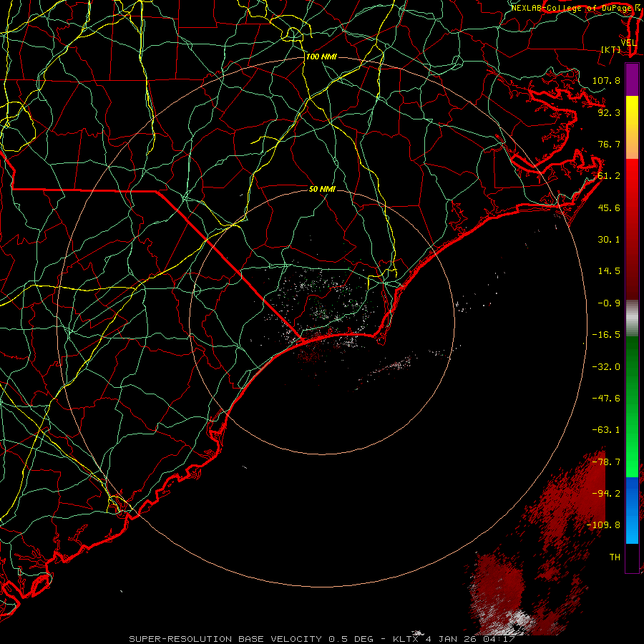Viewport: 644px width, 644px height.
Task: Click the KLTX 4 JAN 26 04:17 timestamp
Action: click(454, 639)
